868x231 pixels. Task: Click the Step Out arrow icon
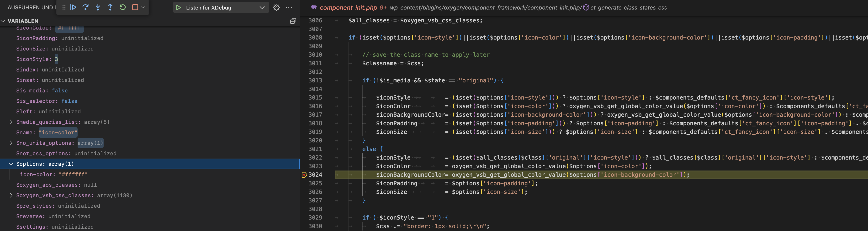[110, 7]
